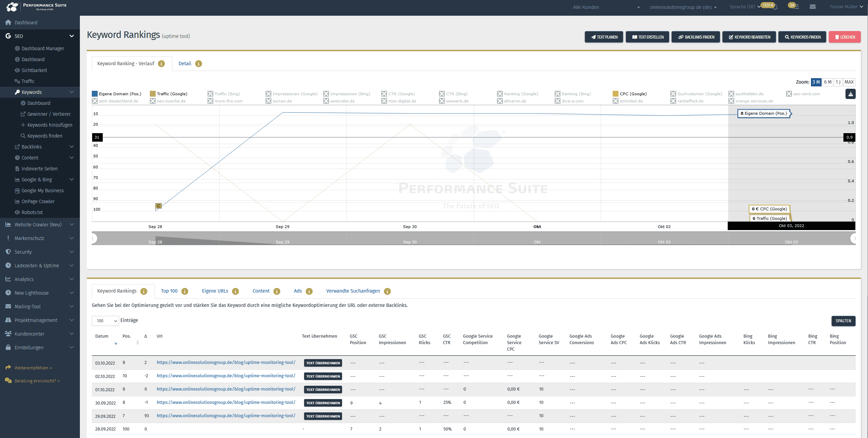The height and width of the screenshot is (438, 868).
Task: Open the info icon next to Eigene URLs
Action: [235, 291]
